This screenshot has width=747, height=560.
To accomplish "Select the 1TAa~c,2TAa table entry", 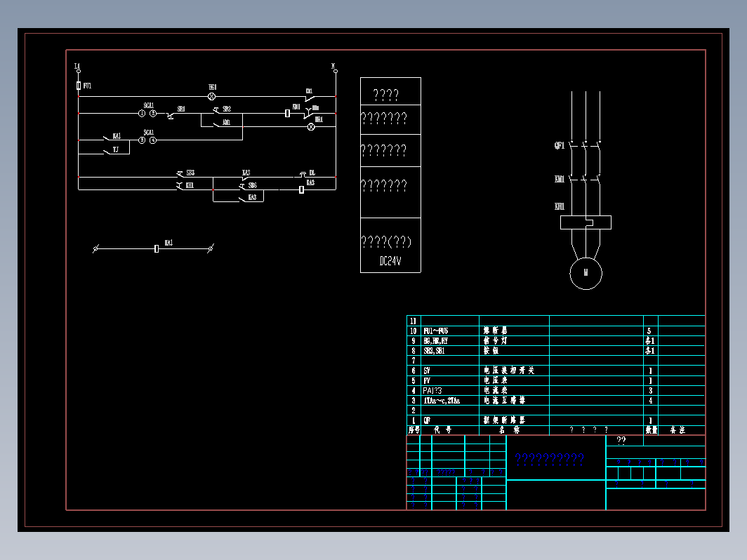I will [x=442, y=401].
